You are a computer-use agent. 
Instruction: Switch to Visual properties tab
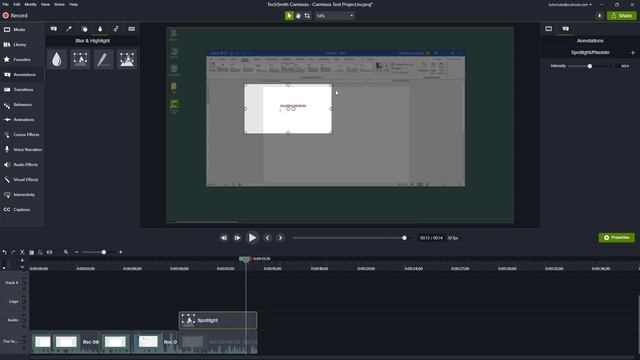pos(549,29)
